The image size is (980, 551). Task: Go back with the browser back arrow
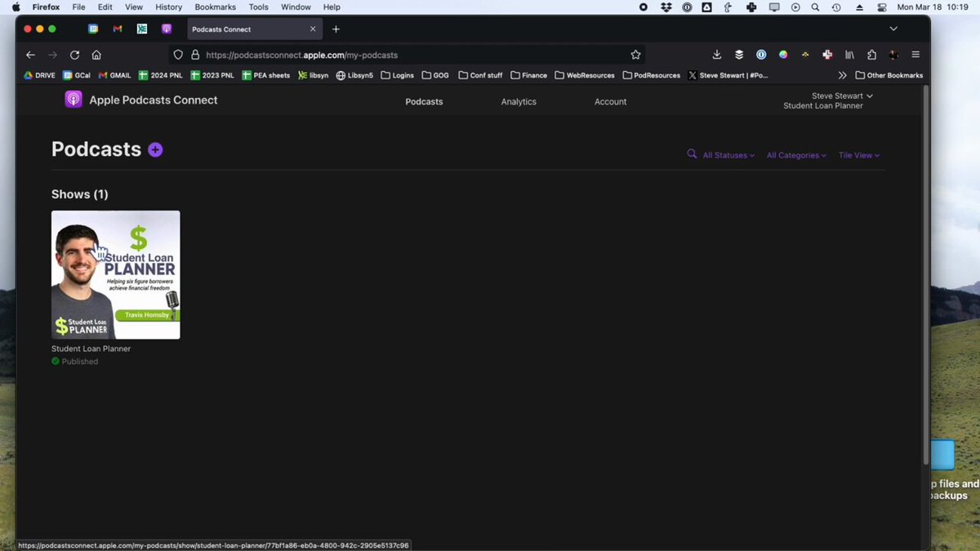tap(30, 55)
